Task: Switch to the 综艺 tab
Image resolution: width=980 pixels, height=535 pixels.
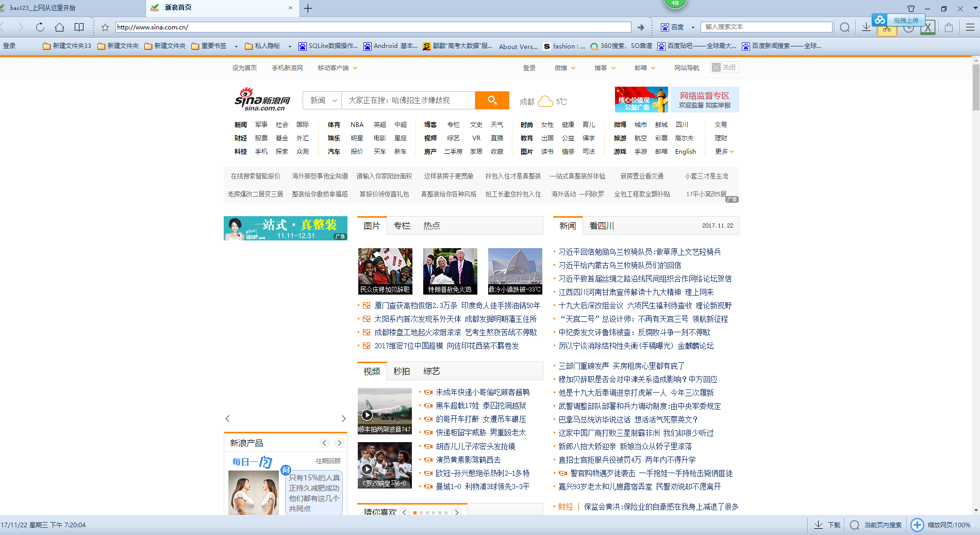Action: [431, 371]
